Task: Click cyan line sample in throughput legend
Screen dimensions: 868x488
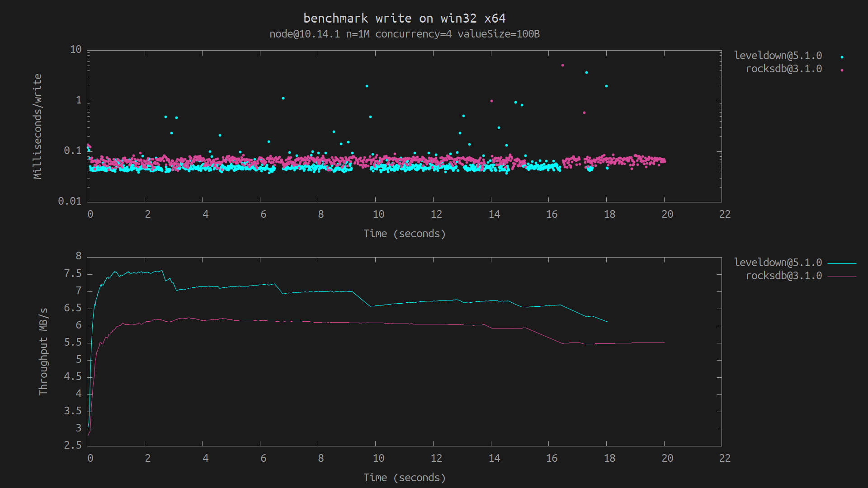Action: click(x=842, y=263)
